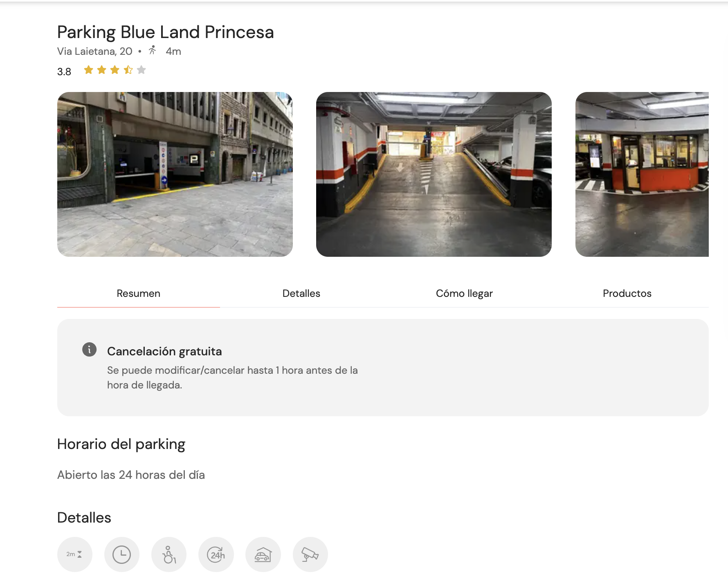
Task: Click the 24h circular arrow icon
Action: 216,554
